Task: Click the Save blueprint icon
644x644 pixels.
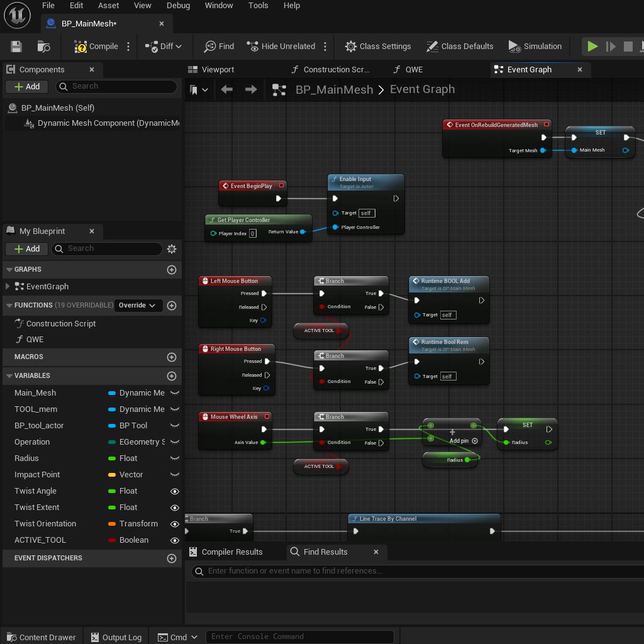Action: [x=16, y=47]
